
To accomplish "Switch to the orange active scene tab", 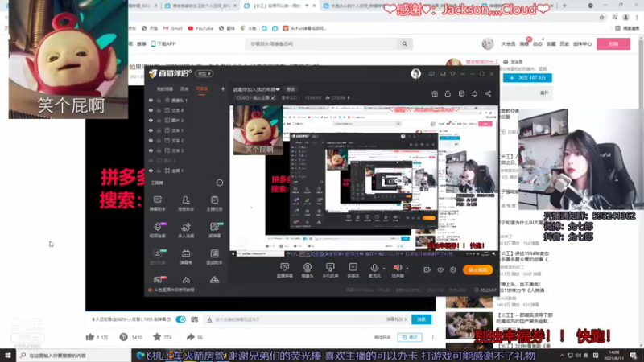I will [202, 88].
